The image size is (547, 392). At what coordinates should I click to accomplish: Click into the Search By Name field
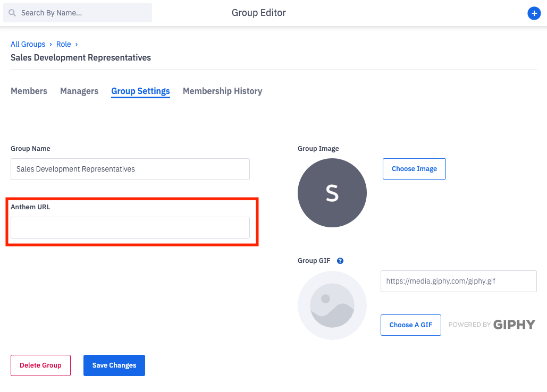[82, 13]
